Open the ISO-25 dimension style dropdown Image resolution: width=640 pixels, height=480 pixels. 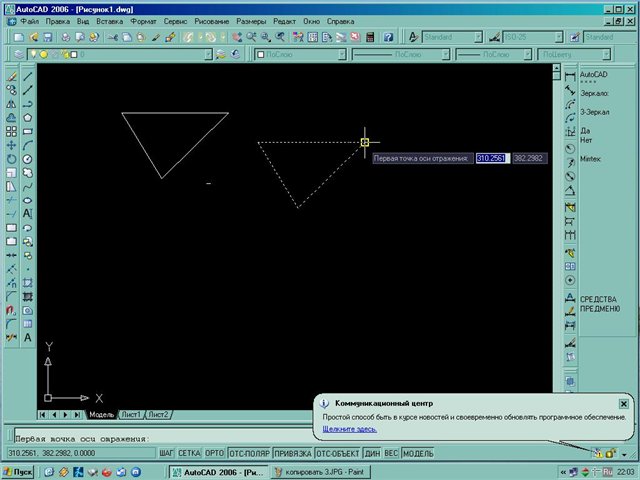click(x=530, y=37)
